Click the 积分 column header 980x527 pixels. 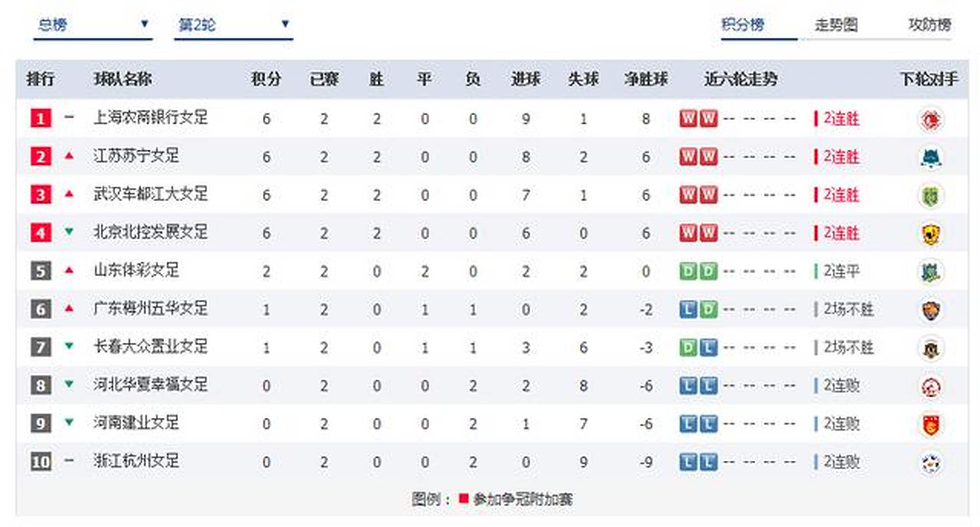[x=266, y=79]
